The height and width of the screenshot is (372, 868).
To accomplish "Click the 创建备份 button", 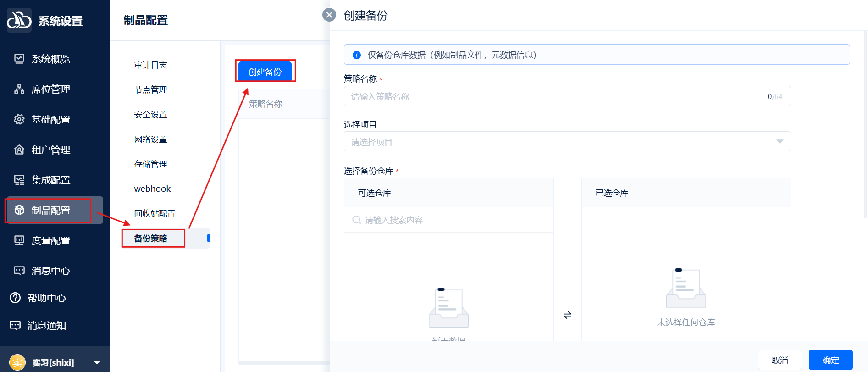I will click(x=265, y=72).
